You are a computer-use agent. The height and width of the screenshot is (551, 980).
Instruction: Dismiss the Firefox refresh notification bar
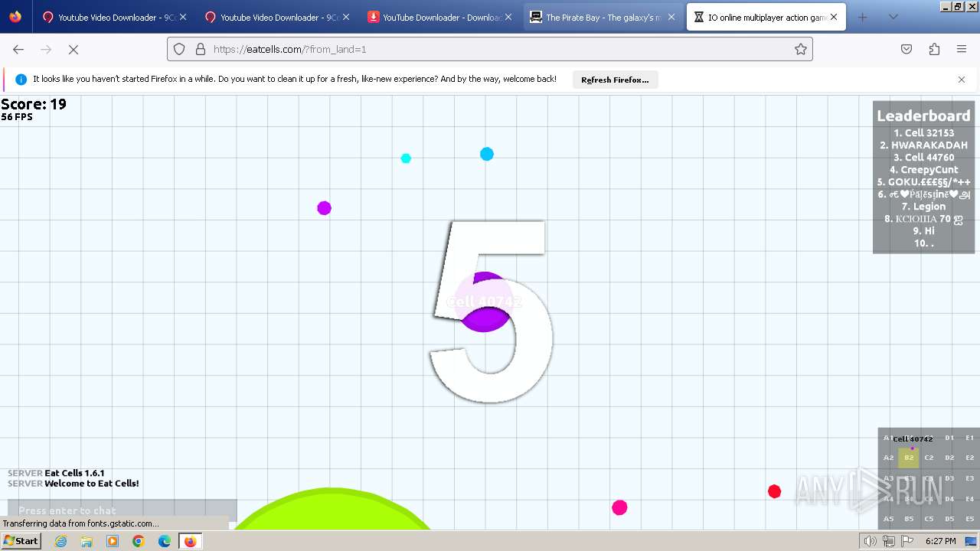962,80
